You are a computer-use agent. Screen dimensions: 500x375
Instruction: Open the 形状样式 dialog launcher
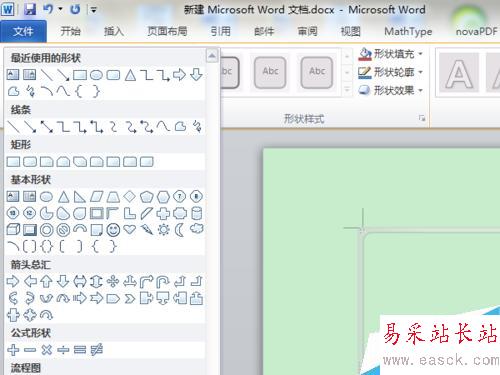(422, 118)
